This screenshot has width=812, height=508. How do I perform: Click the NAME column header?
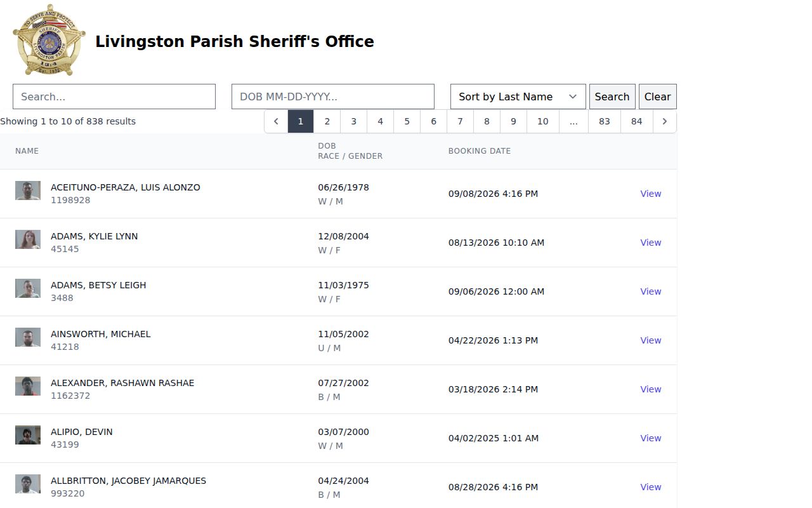click(x=27, y=151)
